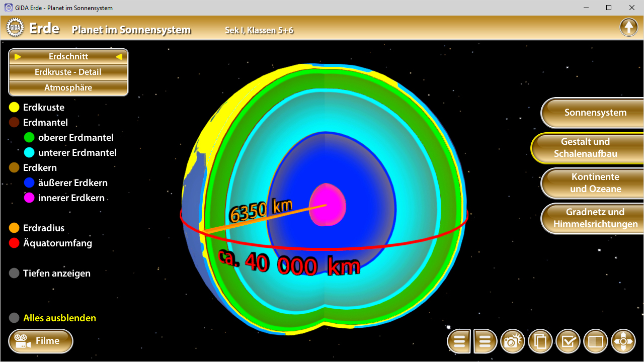Screen dimensions: 644x362
Task: Activate the navigation arrows icon
Action: pos(623,341)
